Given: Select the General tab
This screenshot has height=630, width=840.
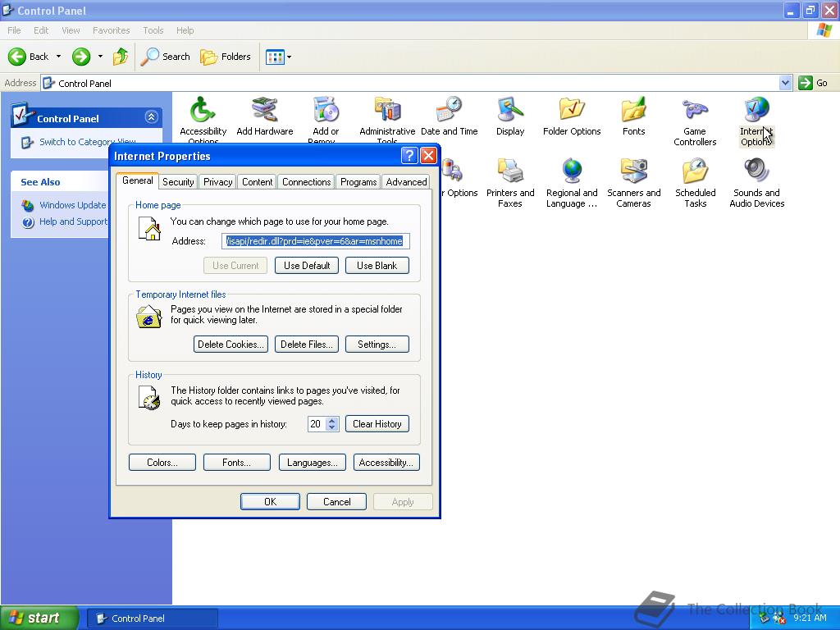Looking at the screenshot, I should coord(138,180).
